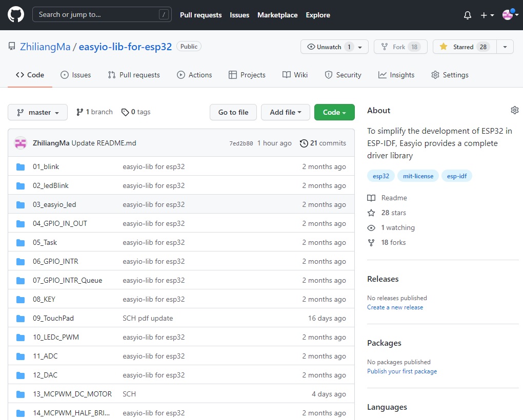Click ZhiliangMa avatar in commit row

pyautogui.click(x=21, y=143)
